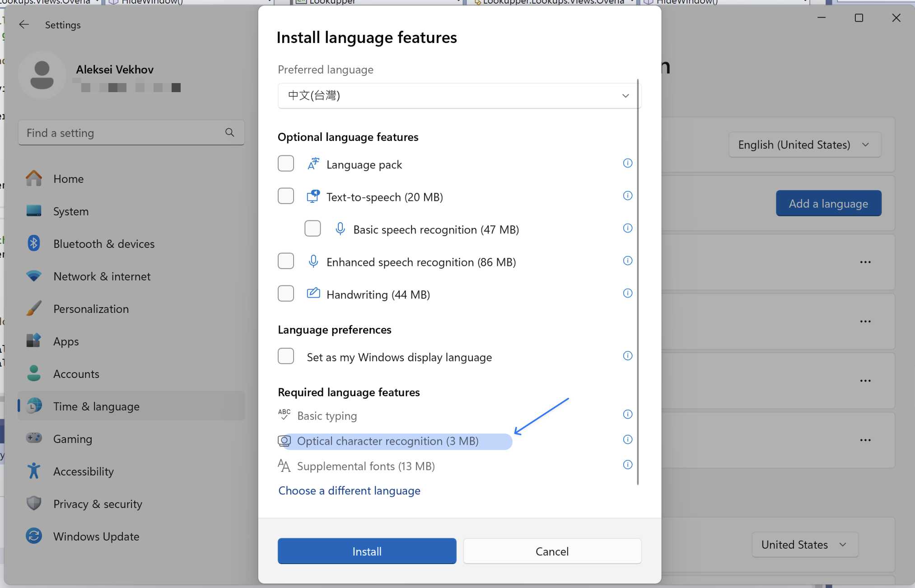Click the info icon for Text-to-speech
Image resolution: width=915 pixels, height=588 pixels.
click(x=627, y=196)
